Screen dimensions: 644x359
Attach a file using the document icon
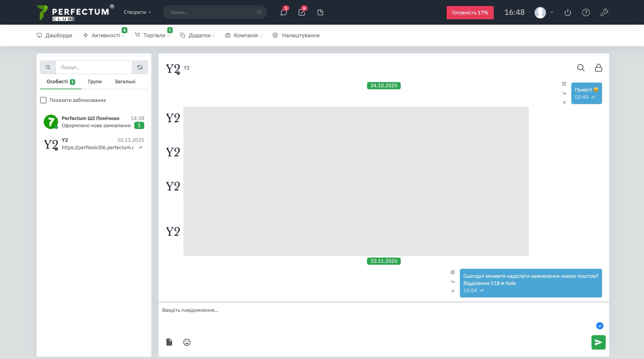click(169, 342)
